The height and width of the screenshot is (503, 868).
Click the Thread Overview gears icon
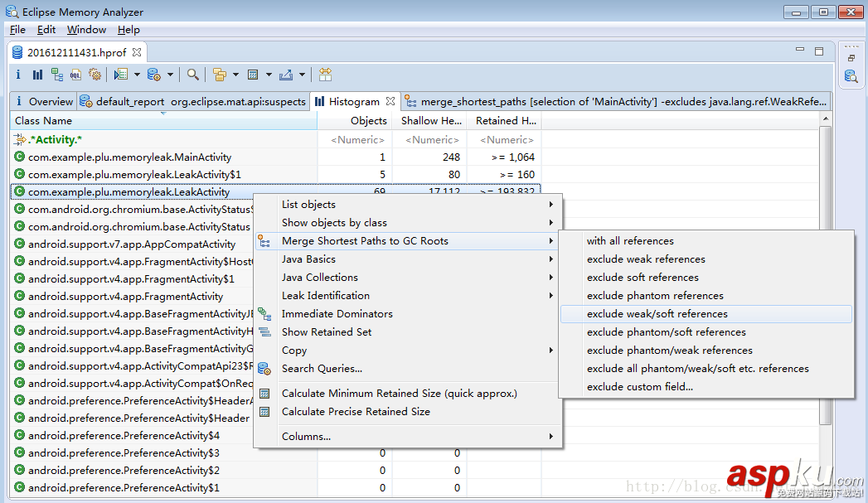(95, 75)
